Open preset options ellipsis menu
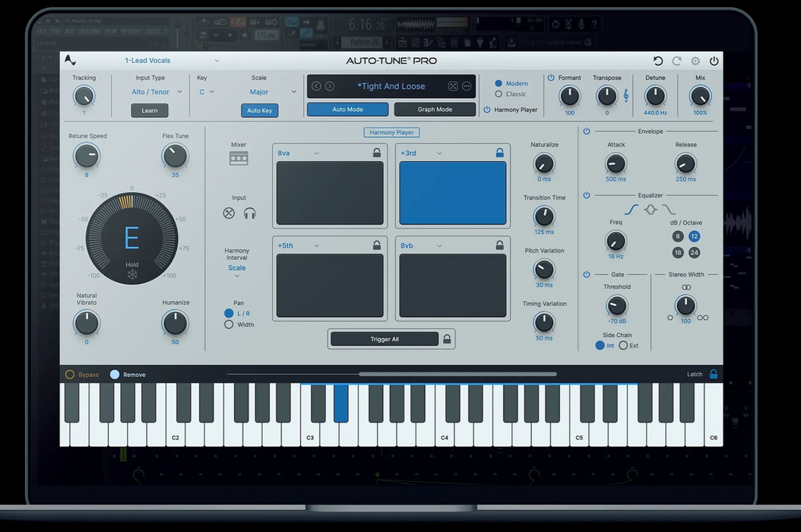Viewport: 801px width, 532px height. pyautogui.click(x=467, y=86)
